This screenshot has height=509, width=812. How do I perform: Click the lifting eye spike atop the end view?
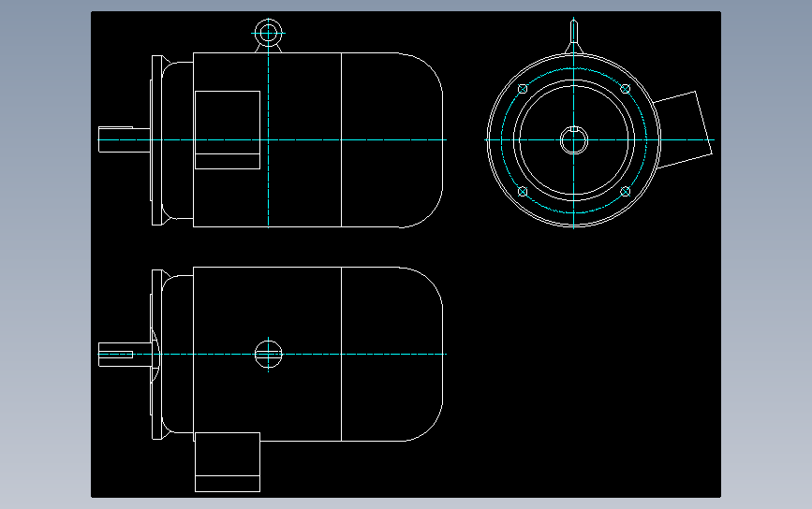pos(574,36)
